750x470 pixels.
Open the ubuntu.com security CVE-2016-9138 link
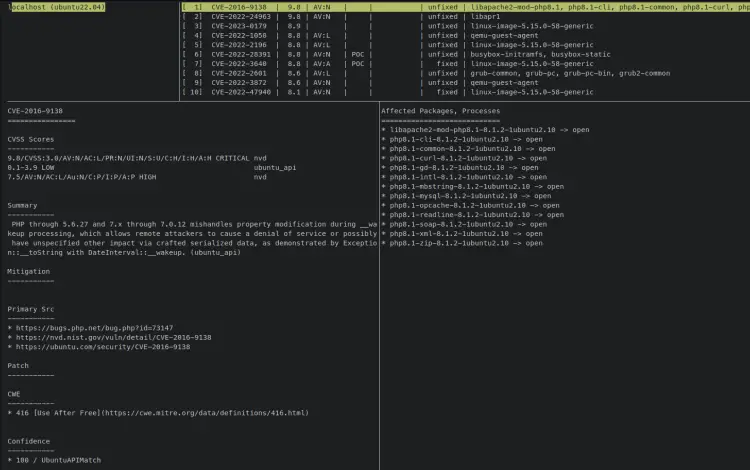(x=103, y=347)
